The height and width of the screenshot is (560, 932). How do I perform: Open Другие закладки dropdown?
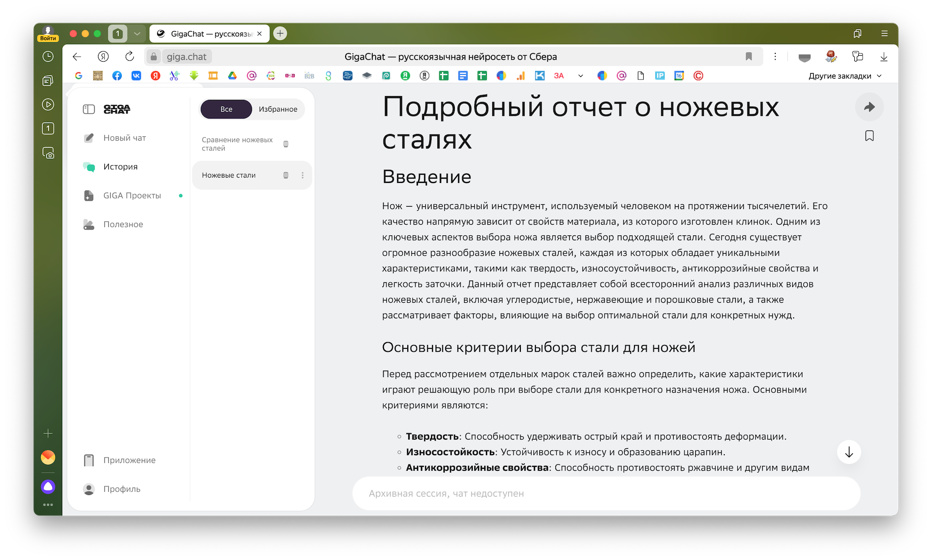(x=845, y=76)
